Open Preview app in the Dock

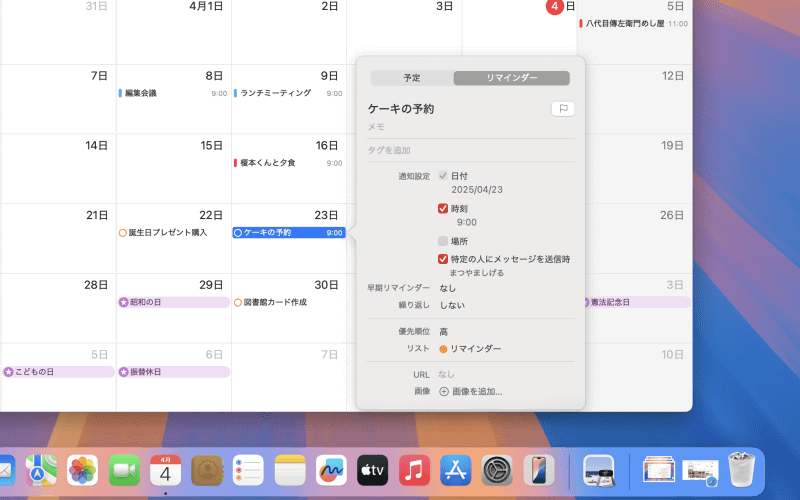pyautogui.click(x=599, y=470)
